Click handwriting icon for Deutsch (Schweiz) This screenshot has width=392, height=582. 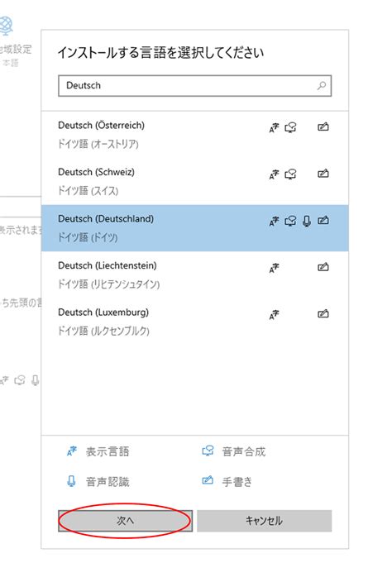(x=323, y=174)
